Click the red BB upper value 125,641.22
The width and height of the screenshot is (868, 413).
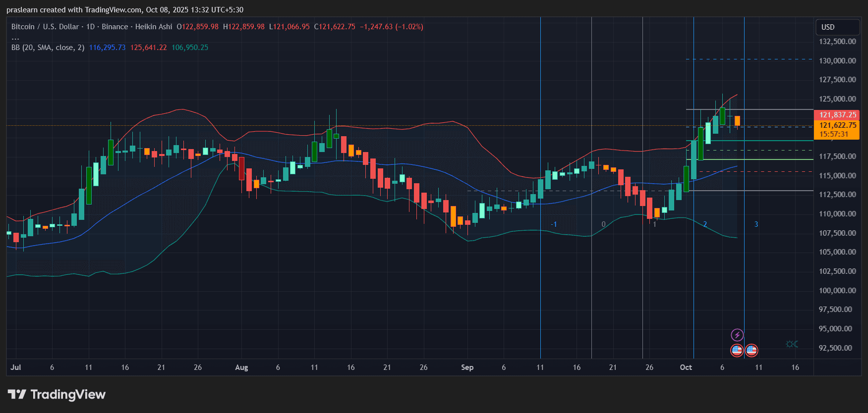click(148, 48)
